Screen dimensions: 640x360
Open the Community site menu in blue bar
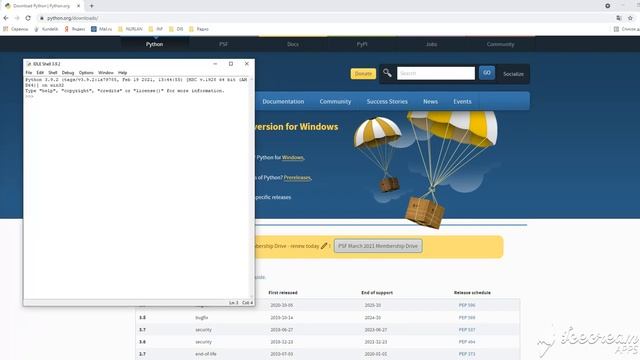point(335,101)
